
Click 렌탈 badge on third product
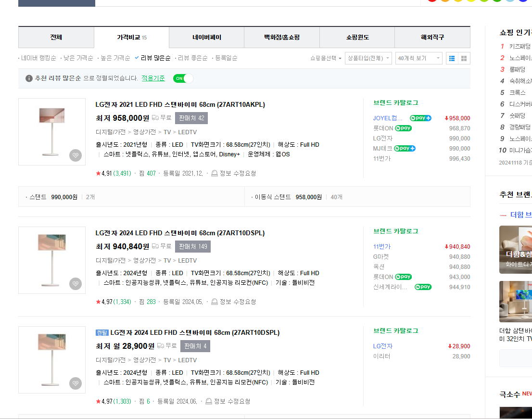pyautogui.click(x=102, y=332)
